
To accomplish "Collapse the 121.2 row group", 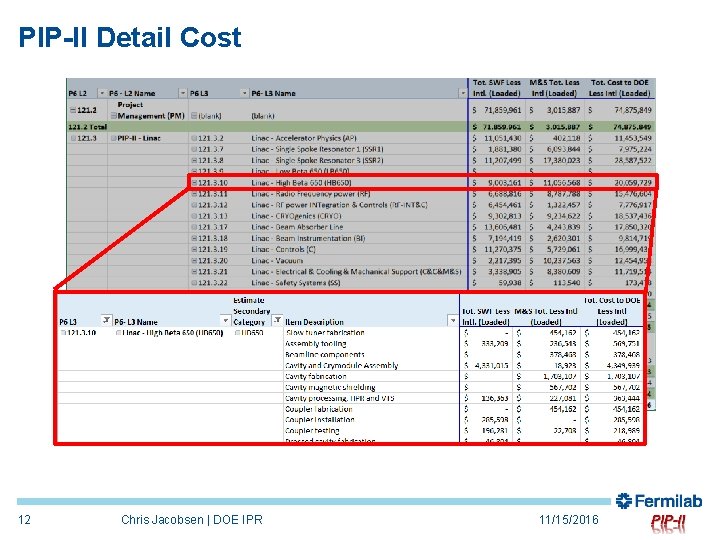I will click(73, 110).
